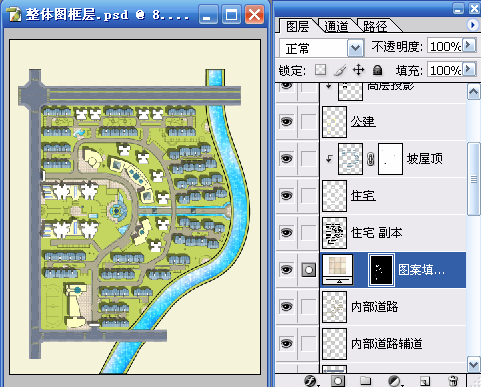The image size is (481, 387).
Task: Maximize the 整体图框层.psd document window
Action: coord(231,14)
